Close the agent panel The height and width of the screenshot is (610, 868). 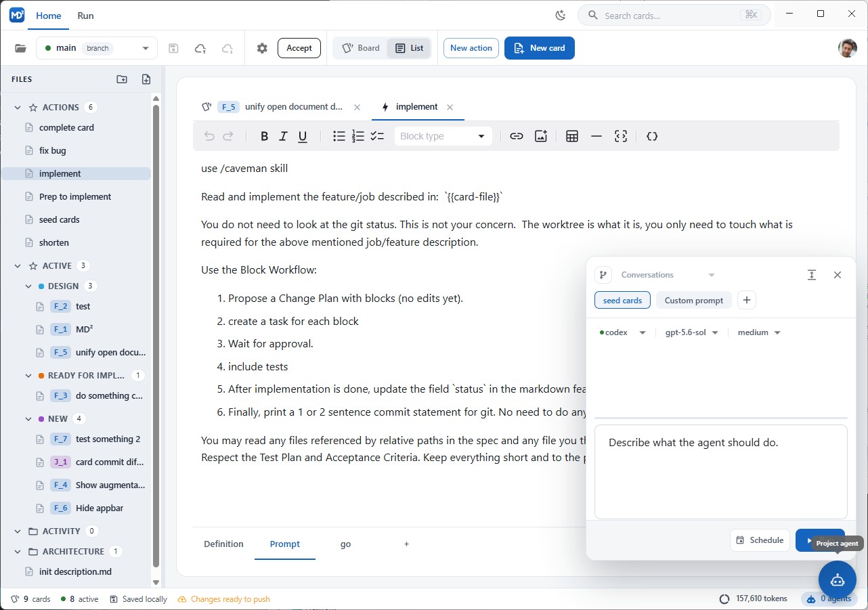point(838,275)
